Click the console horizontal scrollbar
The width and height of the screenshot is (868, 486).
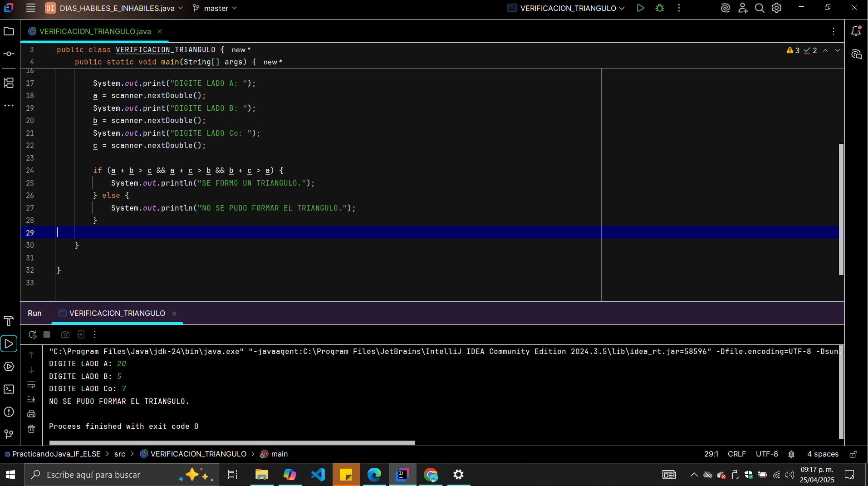click(232, 442)
